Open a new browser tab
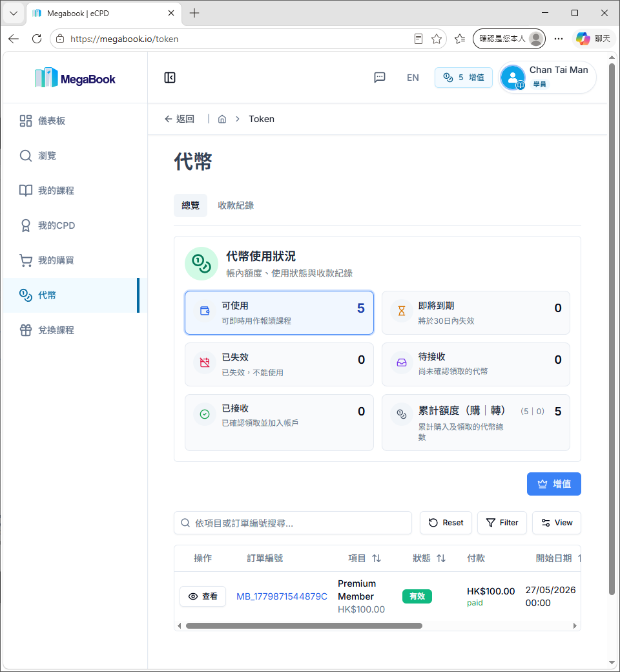 [194, 14]
